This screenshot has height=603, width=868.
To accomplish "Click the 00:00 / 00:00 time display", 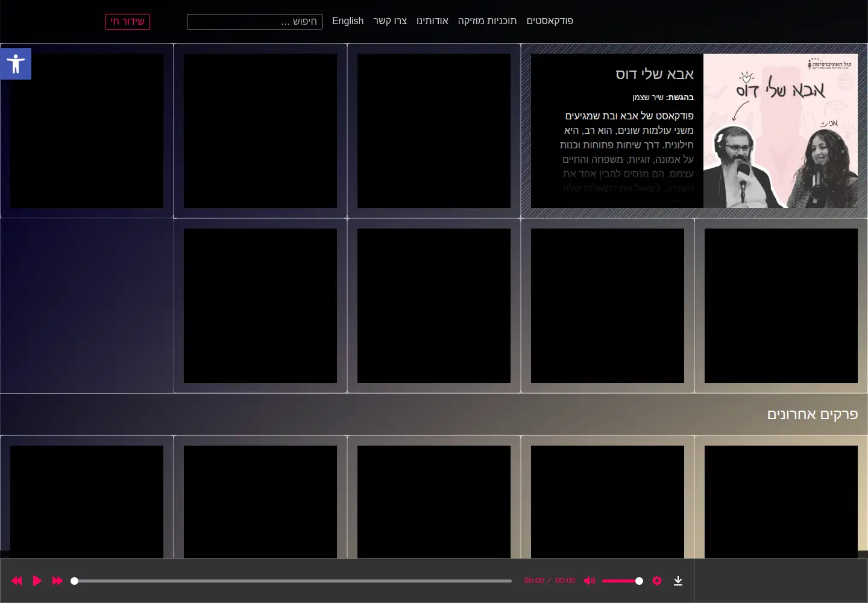I will (550, 581).
